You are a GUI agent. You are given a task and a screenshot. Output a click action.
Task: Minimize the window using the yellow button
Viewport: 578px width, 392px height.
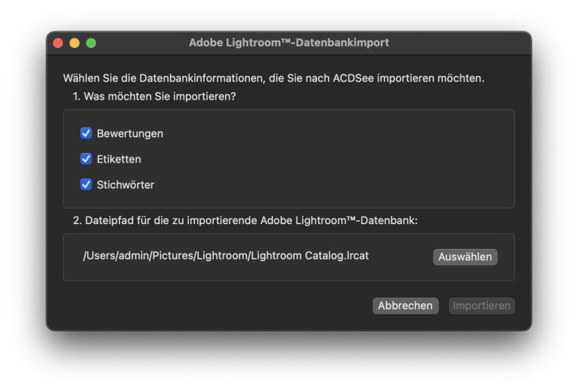(x=74, y=43)
